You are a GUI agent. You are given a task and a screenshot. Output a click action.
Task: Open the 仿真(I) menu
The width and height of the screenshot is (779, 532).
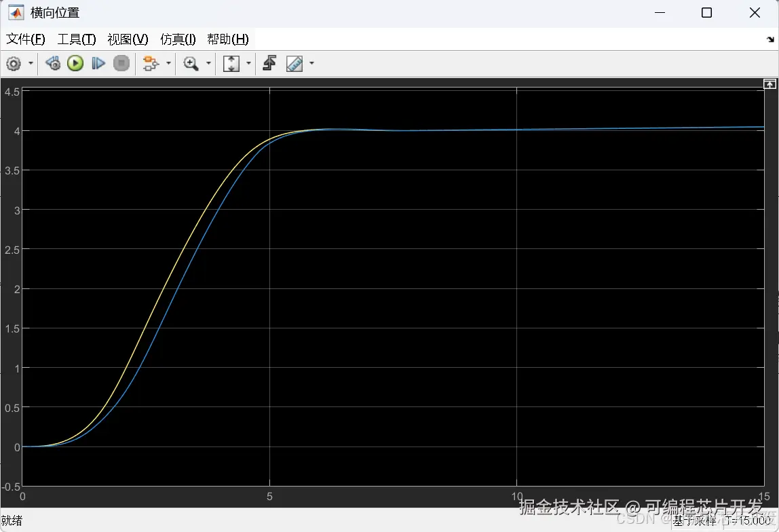point(178,39)
